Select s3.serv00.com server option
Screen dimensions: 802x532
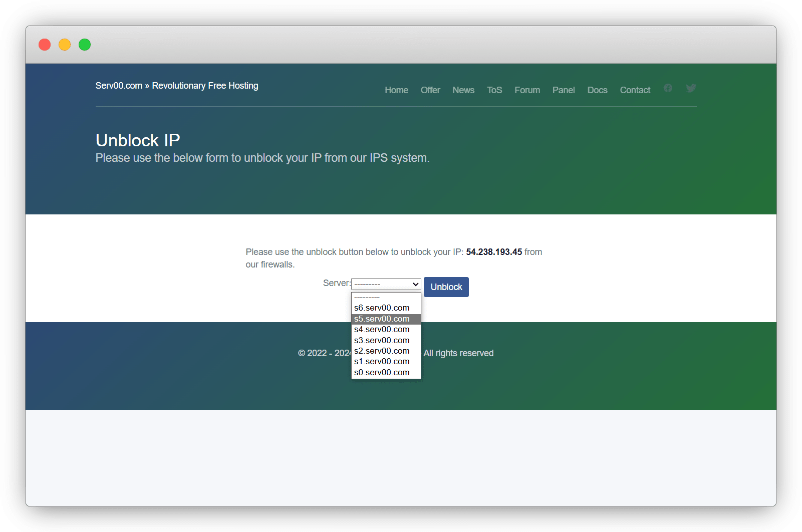(x=382, y=340)
